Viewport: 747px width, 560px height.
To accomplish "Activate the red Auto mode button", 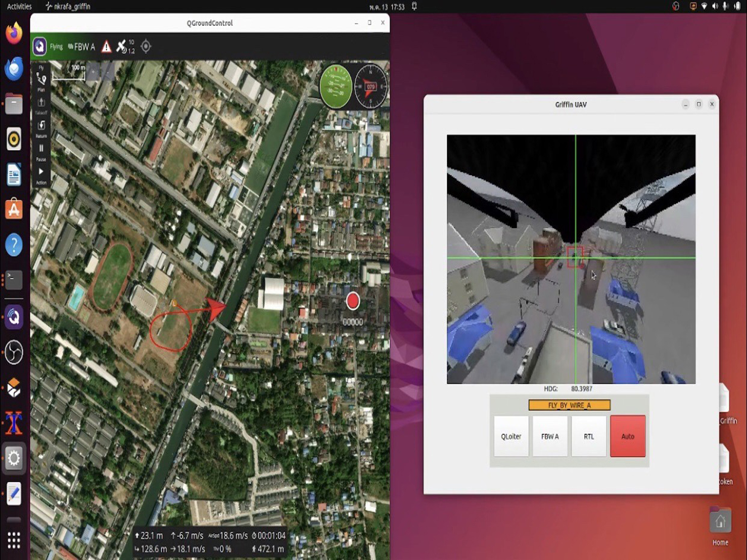I will tap(628, 436).
